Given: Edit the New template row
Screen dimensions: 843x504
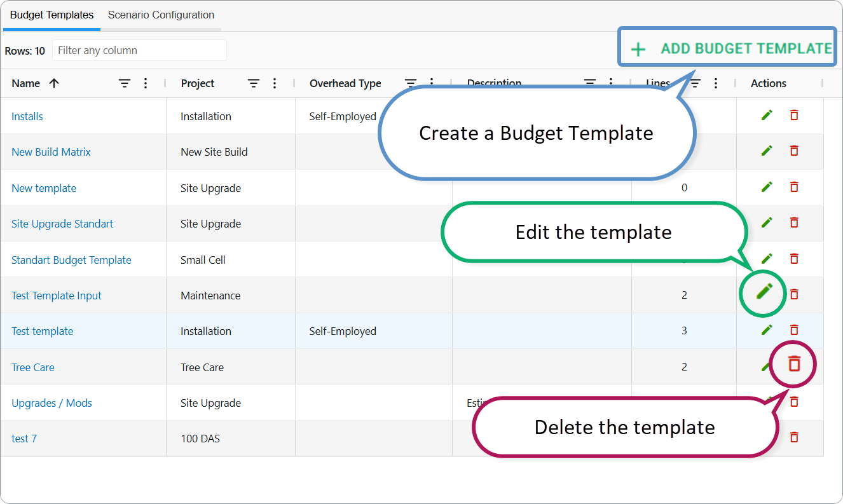Looking at the screenshot, I should (x=767, y=187).
